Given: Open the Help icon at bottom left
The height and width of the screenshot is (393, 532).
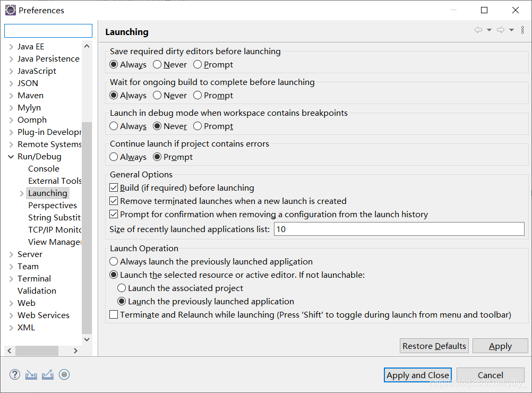Looking at the screenshot, I should pos(14,374).
